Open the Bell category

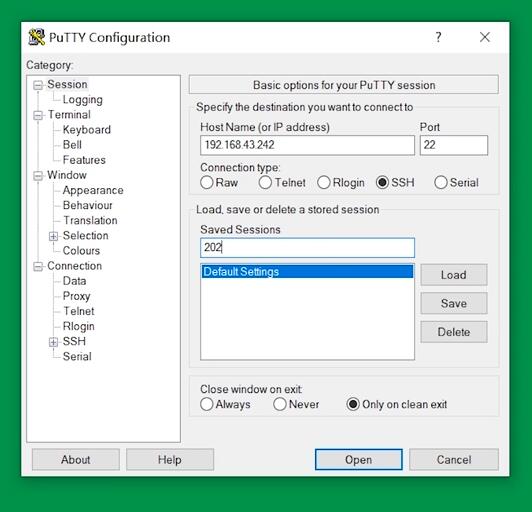pos(72,145)
